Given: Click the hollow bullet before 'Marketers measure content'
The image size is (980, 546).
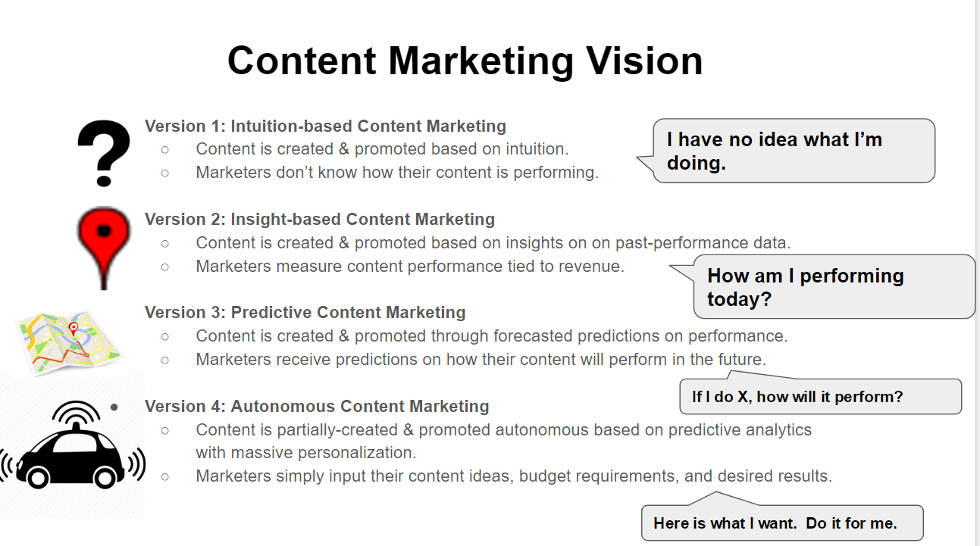Looking at the screenshot, I should click(x=164, y=267).
